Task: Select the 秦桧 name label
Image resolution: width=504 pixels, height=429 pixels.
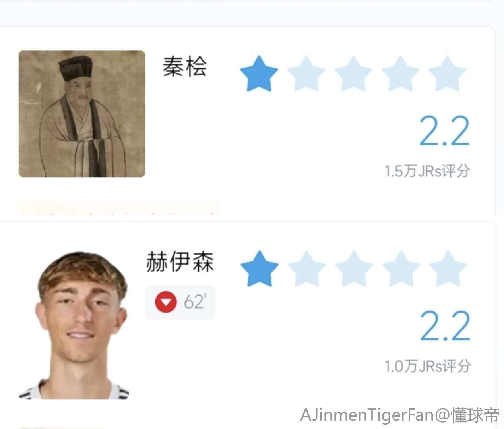Action: [x=185, y=66]
